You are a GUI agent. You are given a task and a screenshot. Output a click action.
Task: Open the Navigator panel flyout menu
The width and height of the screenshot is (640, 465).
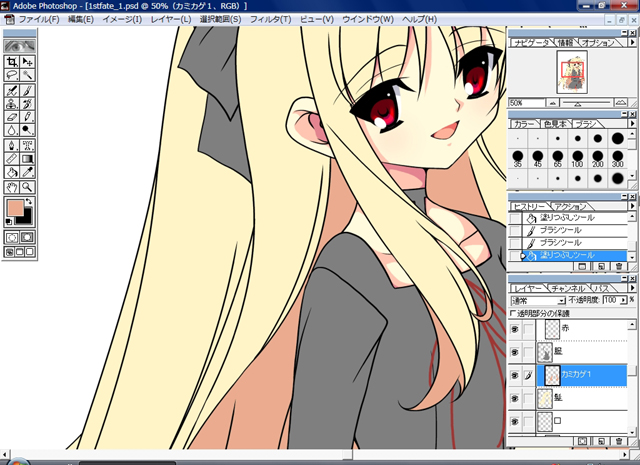[x=632, y=42]
